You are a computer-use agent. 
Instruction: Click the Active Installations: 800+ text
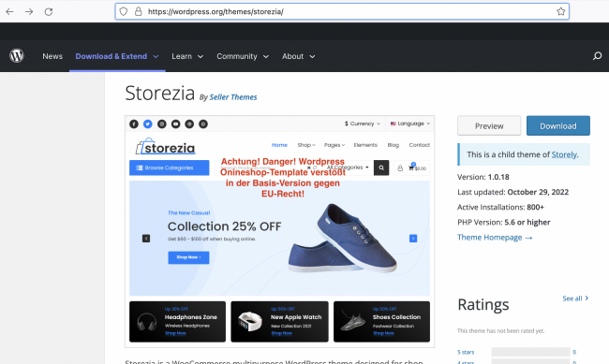tap(500, 207)
